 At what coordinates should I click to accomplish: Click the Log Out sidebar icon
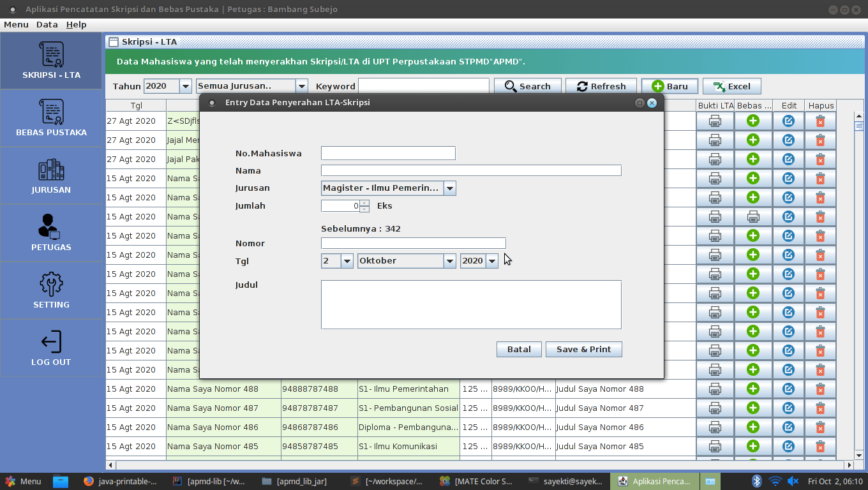[51, 348]
